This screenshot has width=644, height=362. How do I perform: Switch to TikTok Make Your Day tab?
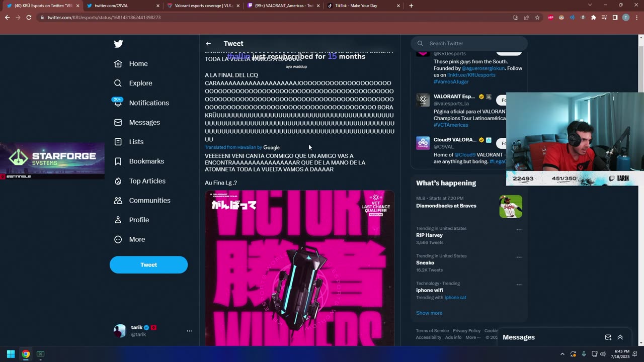[x=364, y=6]
